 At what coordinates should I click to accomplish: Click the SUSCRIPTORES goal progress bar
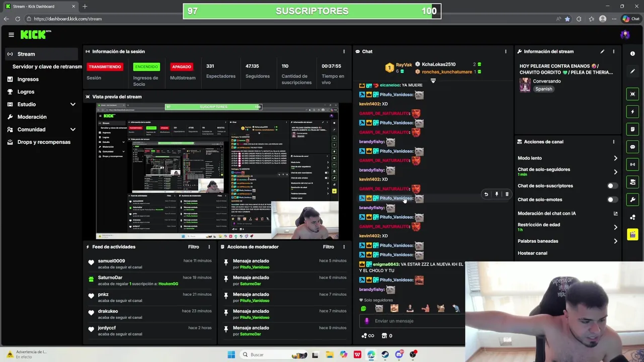pos(312,11)
